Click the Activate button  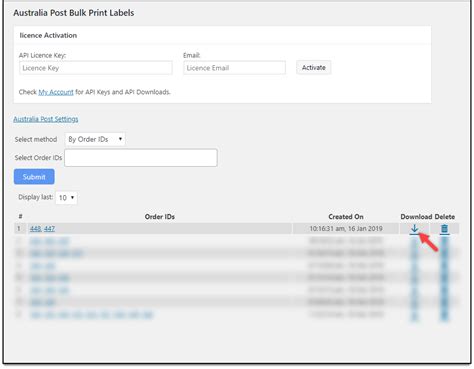[314, 68]
